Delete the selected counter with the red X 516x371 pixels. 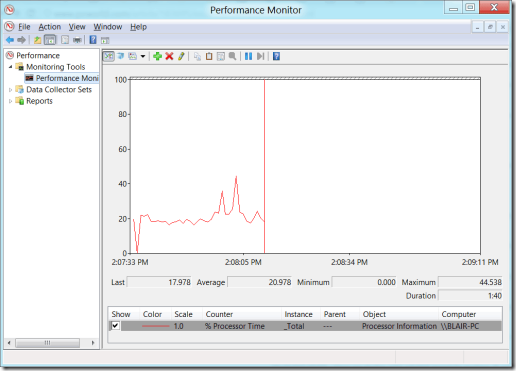click(x=169, y=56)
